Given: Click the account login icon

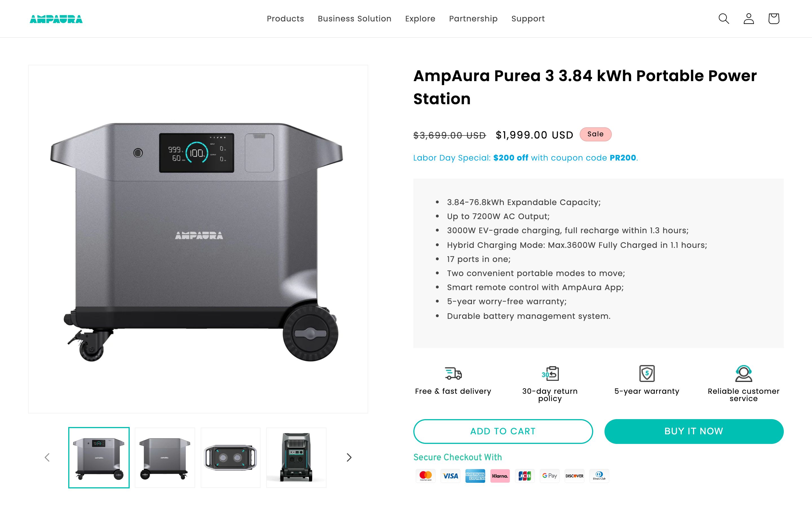Looking at the screenshot, I should [749, 19].
